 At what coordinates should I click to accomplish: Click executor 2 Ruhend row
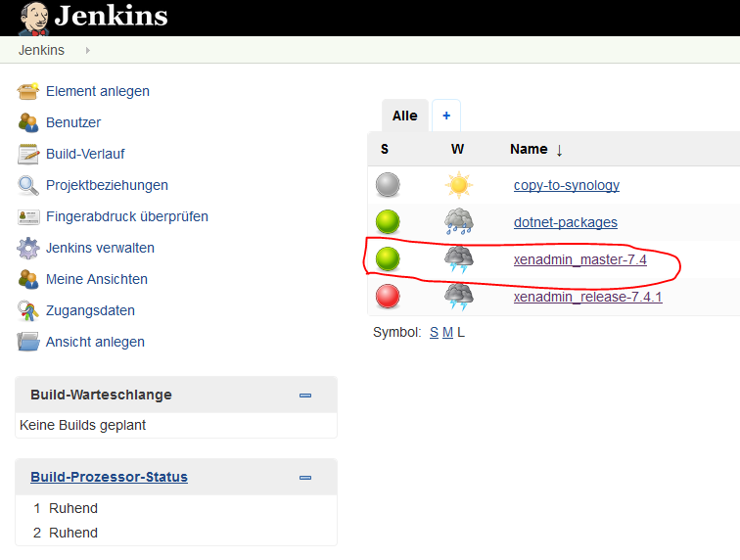(176, 533)
